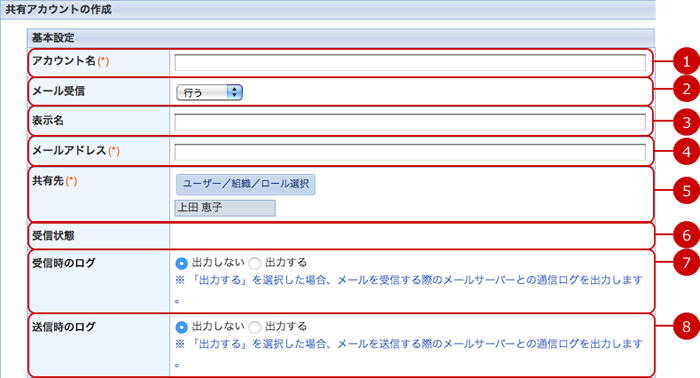
Task: Click the 共有アカウントの作成 page title
Action: [x=58, y=9]
